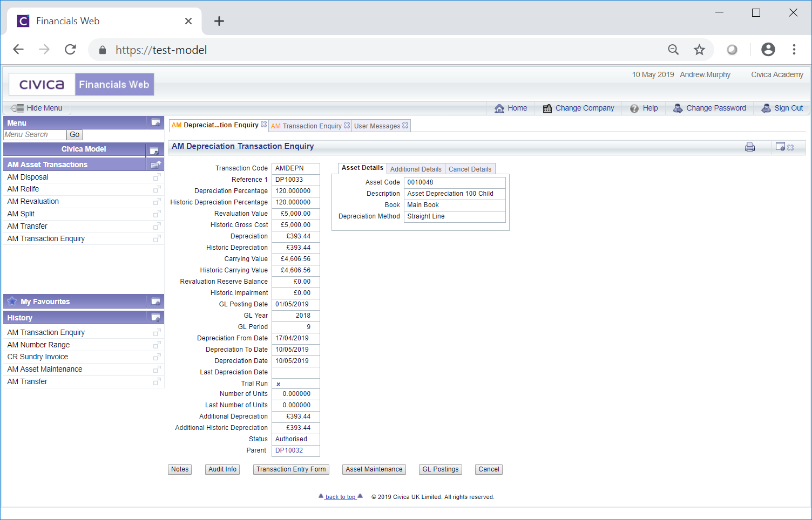Click the Asset Code field 0010048
The image size is (812, 520).
point(455,182)
